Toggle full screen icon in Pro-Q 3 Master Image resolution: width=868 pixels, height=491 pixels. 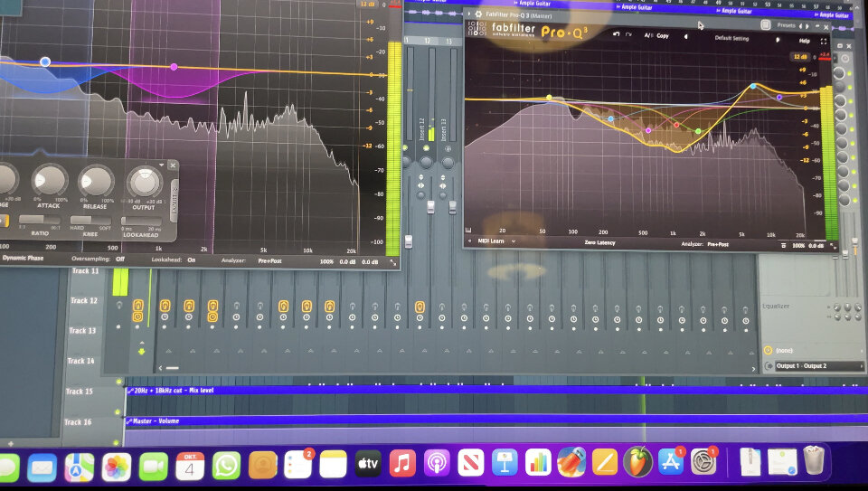coord(823,42)
